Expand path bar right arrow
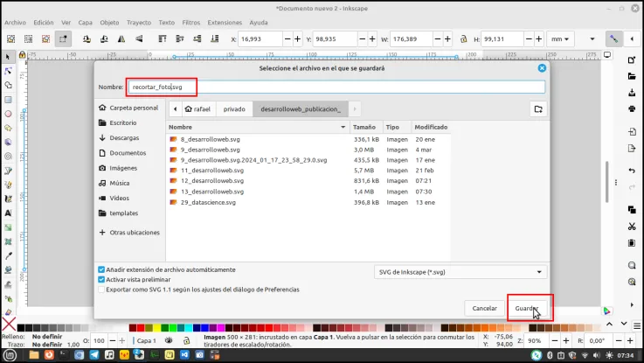Screen dimensions: 644x363 point(355,109)
